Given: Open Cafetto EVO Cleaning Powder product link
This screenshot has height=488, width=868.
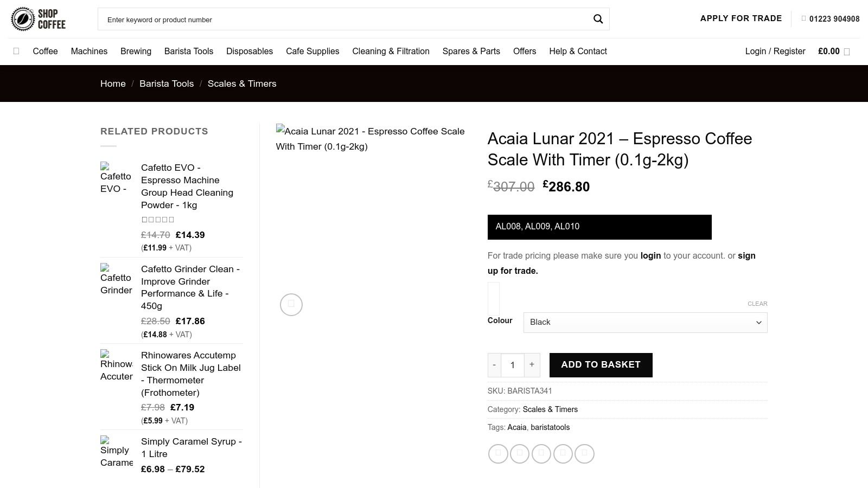Looking at the screenshot, I should (x=187, y=187).
